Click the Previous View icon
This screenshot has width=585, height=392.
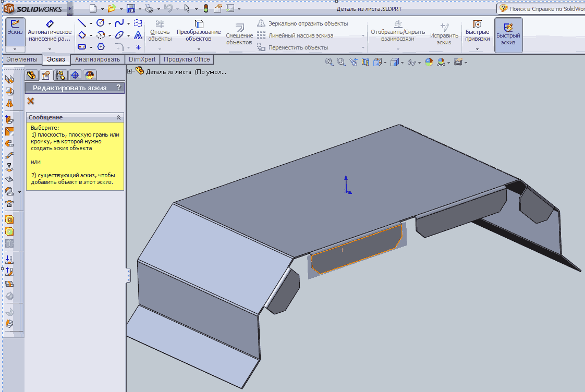354,62
